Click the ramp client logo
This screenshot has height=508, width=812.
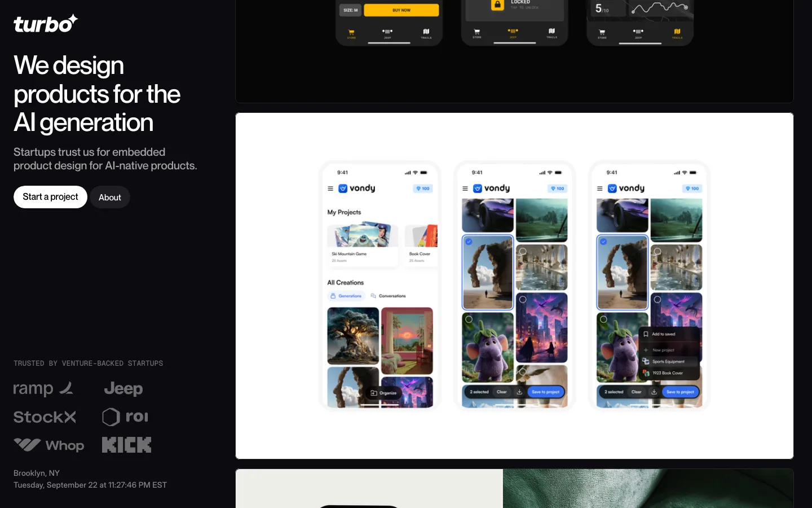pyautogui.click(x=43, y=388)
